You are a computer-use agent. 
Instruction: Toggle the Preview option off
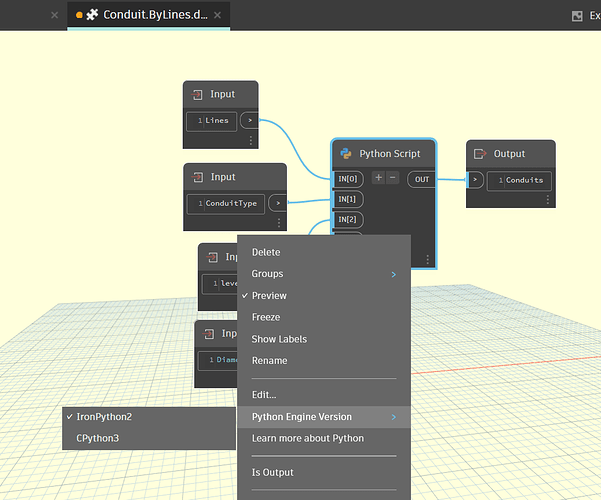(269, 296)
